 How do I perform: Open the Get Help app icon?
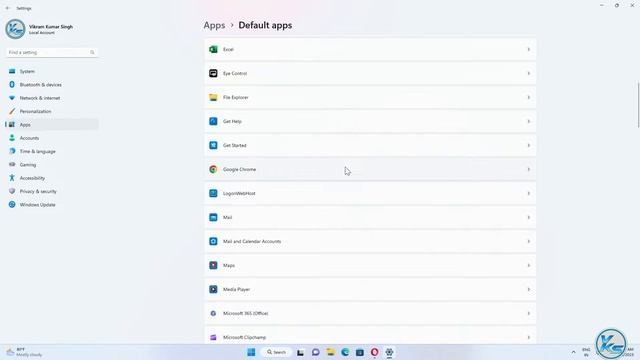tap(213, 121)
